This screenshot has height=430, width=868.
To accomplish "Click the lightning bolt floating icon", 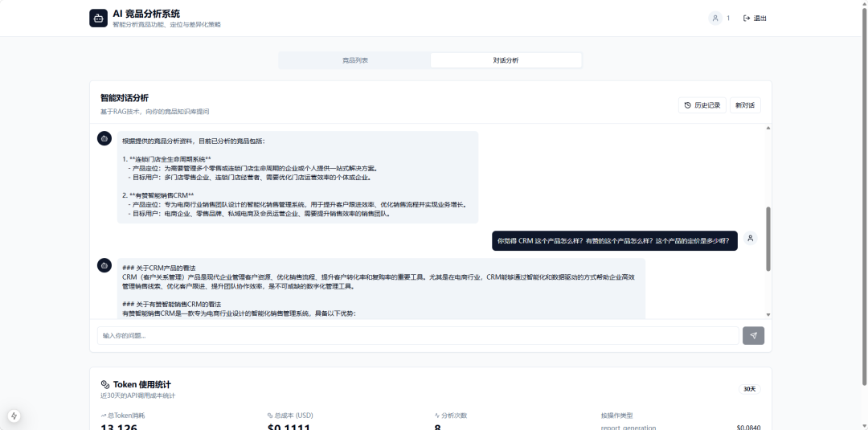I will tap(14, 416).
